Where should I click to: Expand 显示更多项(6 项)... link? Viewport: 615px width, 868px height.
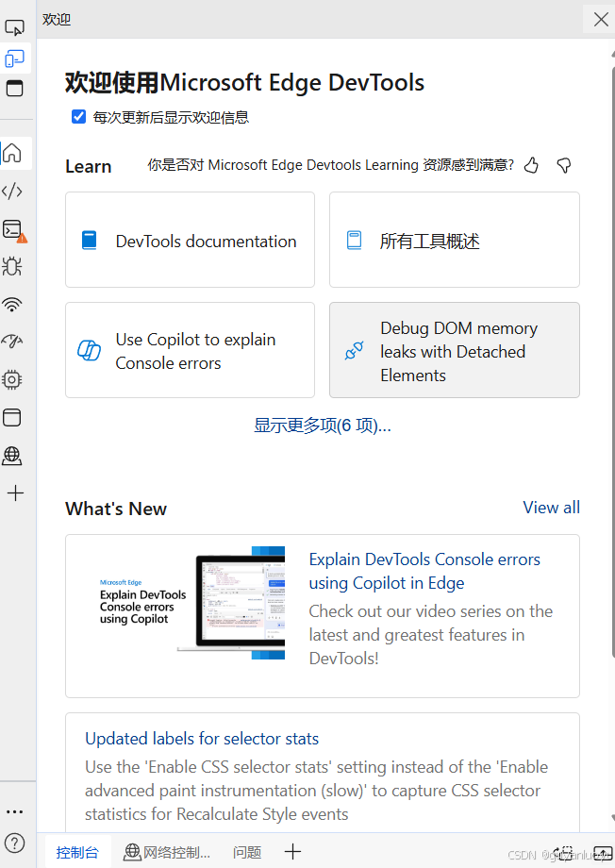(323, 426)
